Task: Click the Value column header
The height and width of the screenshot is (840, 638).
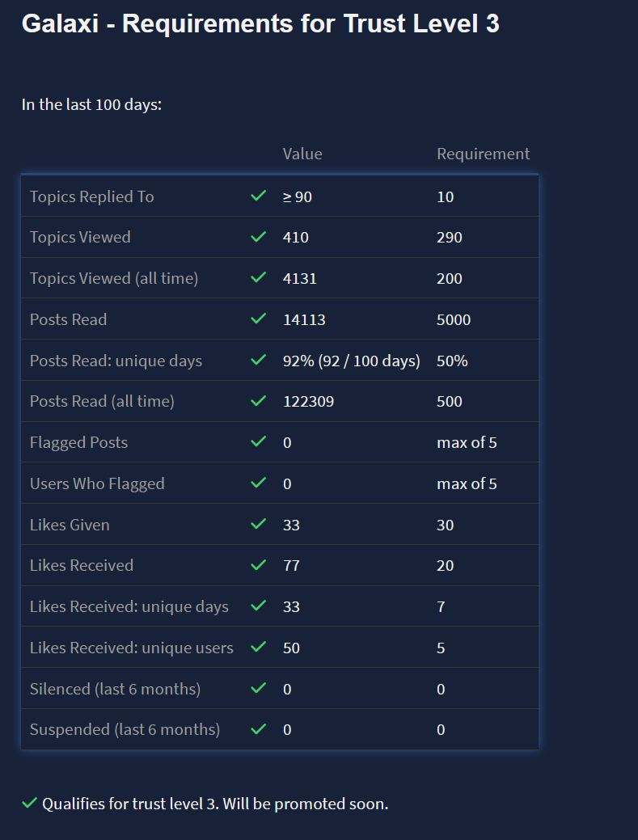Action: tap(302, 154)
